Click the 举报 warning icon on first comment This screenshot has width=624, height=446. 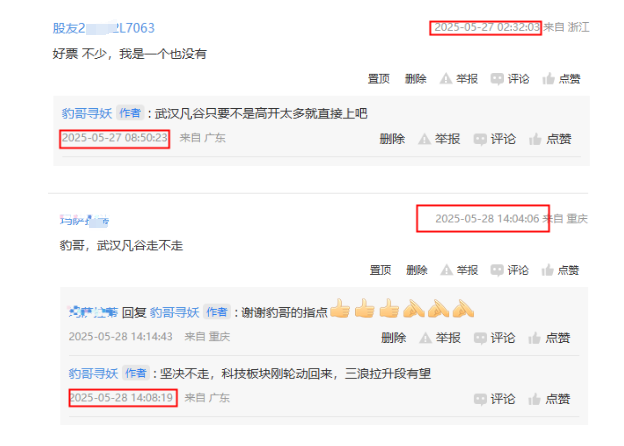[446, 79]
